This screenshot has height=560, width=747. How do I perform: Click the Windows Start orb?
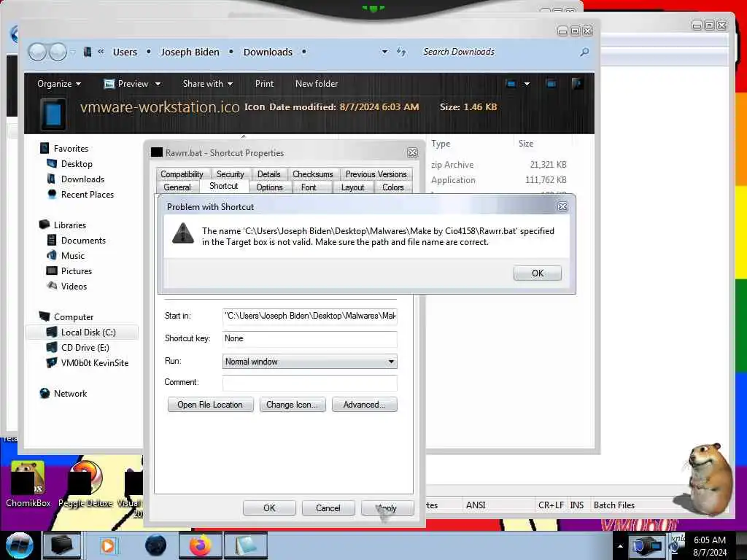pos(20,545)
